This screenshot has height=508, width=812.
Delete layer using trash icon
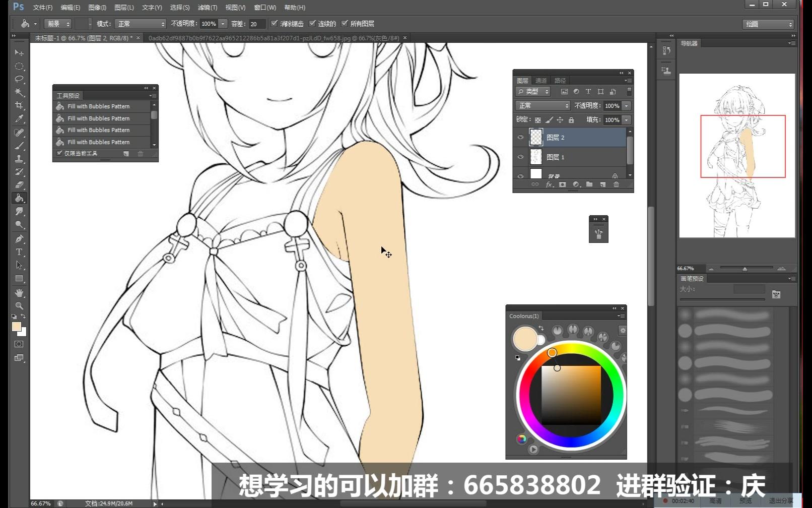pyautogui.click(x=616, y=184)
